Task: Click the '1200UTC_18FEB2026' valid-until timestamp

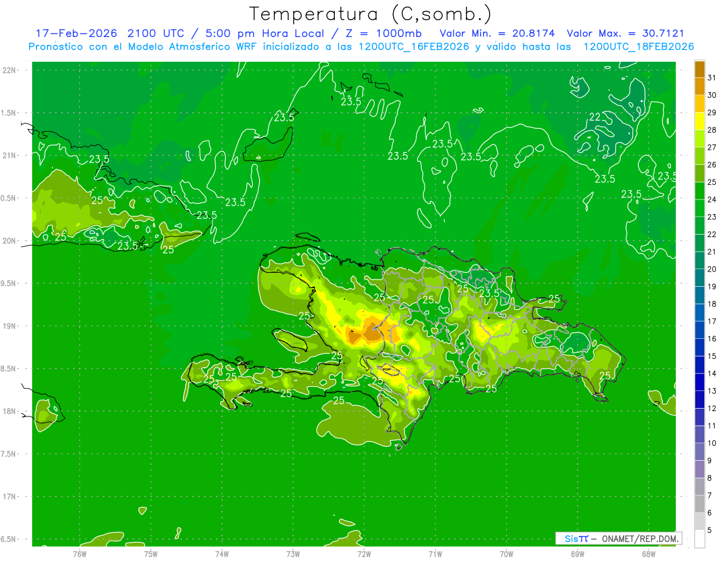Action: coord(639,47)
